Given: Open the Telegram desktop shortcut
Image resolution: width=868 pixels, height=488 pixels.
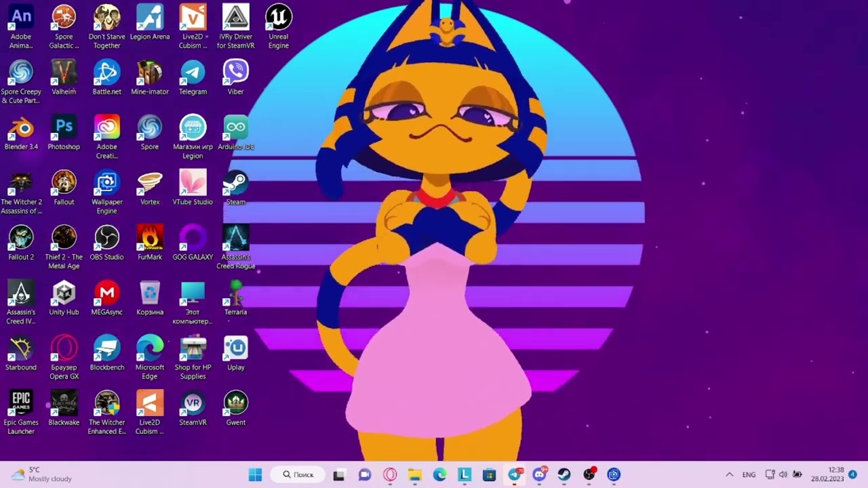Looking at the screenshot, I should click(x=193, y=78).
